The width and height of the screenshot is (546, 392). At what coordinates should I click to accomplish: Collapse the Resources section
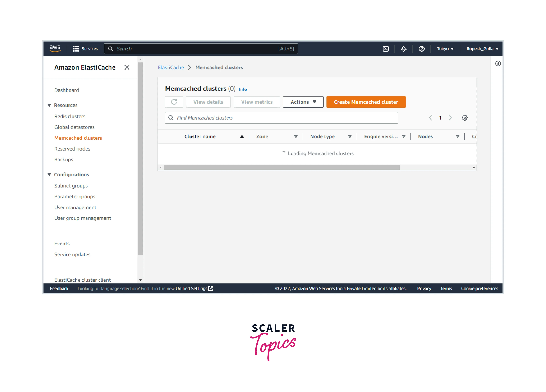(x=49, y=105)
